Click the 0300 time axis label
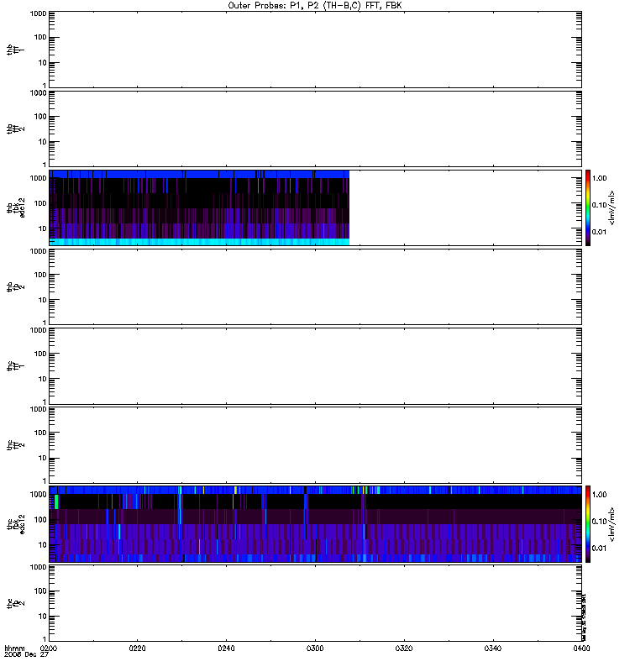This screenshot has height=672, width=630. [315, 648]
